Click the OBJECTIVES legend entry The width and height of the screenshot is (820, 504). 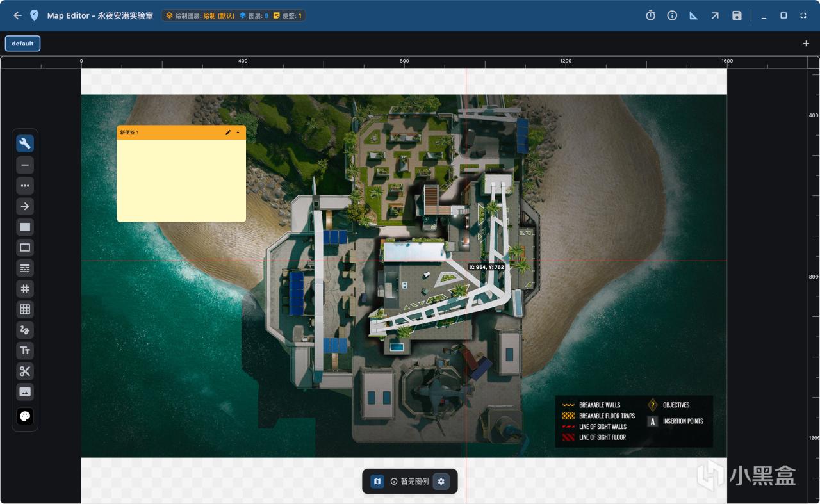668,405
